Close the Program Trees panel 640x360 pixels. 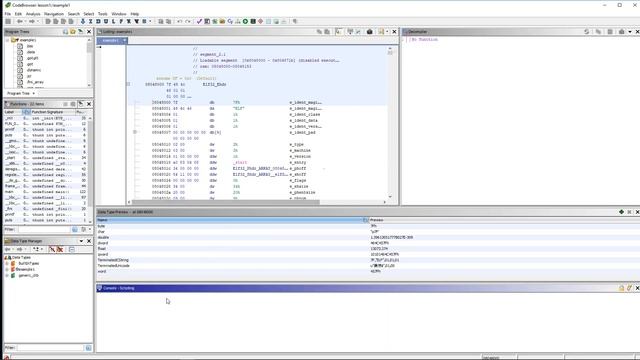[x=89, y=31]
